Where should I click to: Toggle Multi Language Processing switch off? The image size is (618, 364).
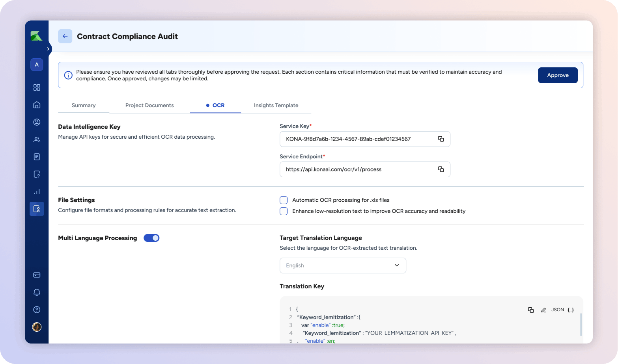(151, 238)
